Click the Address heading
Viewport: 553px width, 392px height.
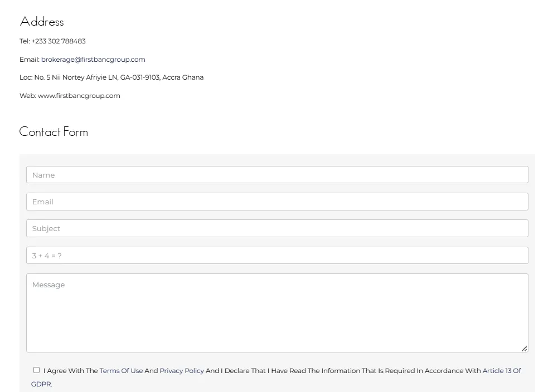pos(42,22)
